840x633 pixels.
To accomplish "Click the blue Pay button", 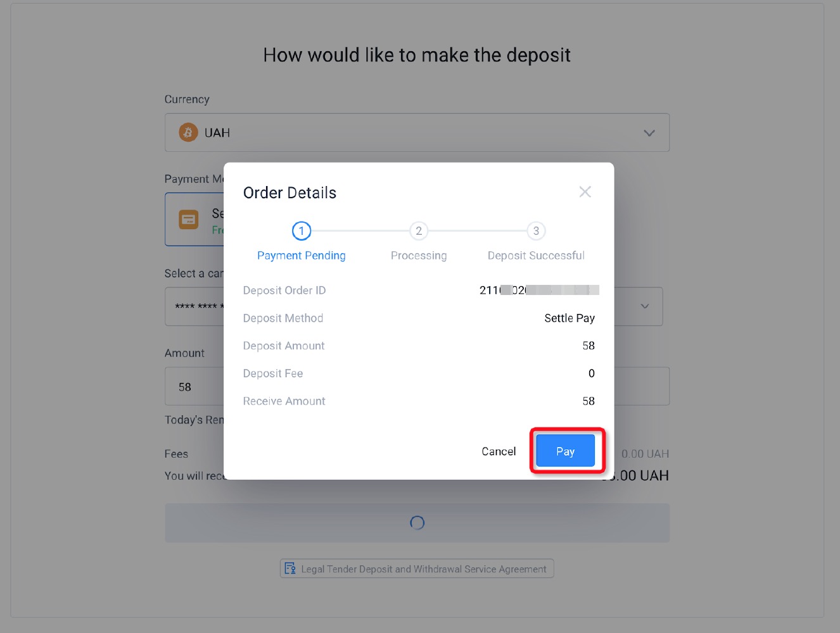I will pos(565,451).
